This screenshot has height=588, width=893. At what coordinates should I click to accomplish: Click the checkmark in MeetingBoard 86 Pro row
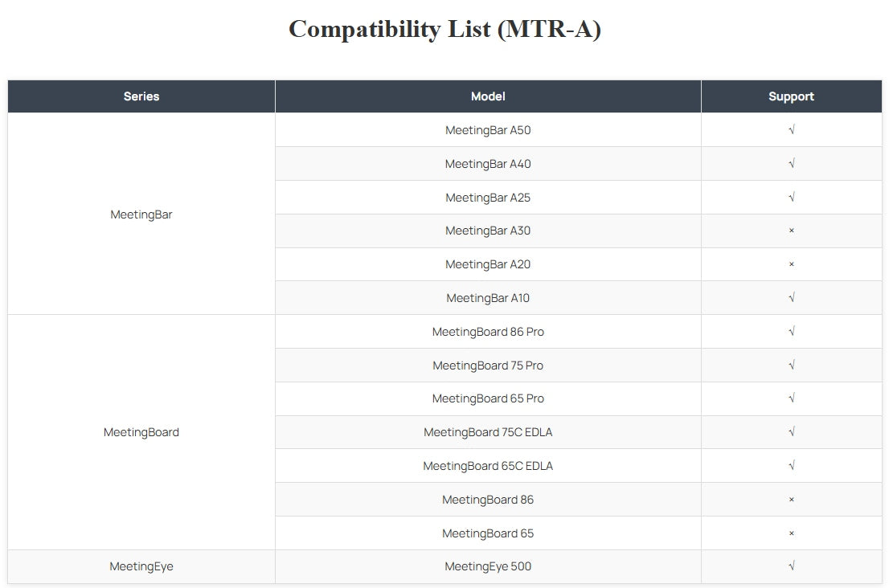pos(792,331)
